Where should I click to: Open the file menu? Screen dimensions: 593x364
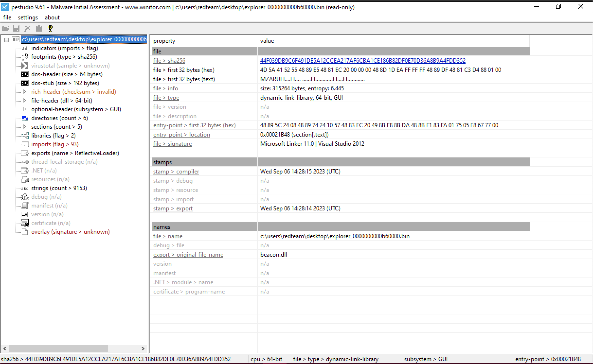(x=7, y=17)
